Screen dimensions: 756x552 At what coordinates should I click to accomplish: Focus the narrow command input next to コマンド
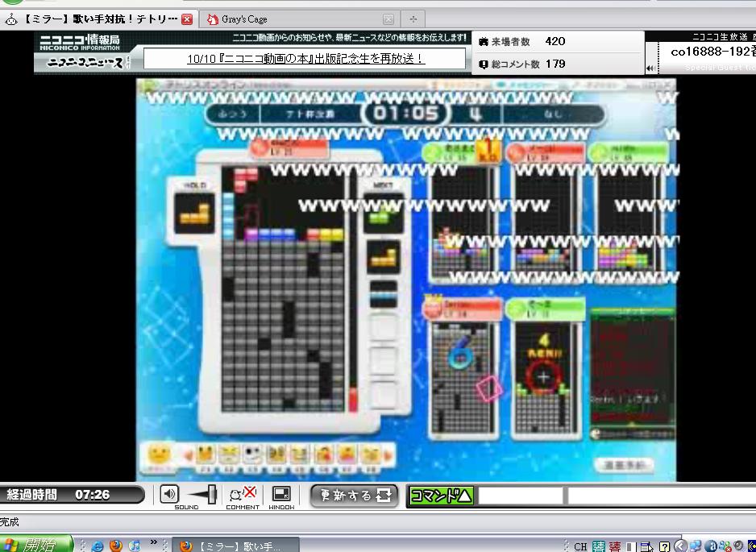(521, 496)
